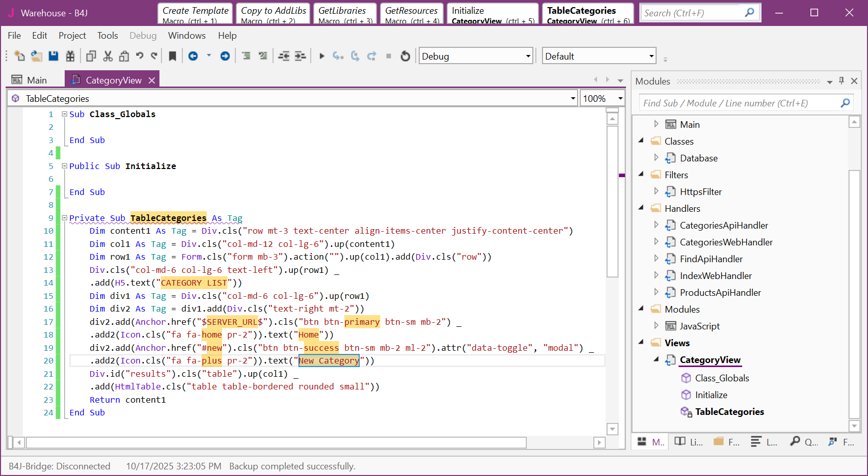Open the Project menu
Viewport: 868px width, 476px height.
point(72,36)
